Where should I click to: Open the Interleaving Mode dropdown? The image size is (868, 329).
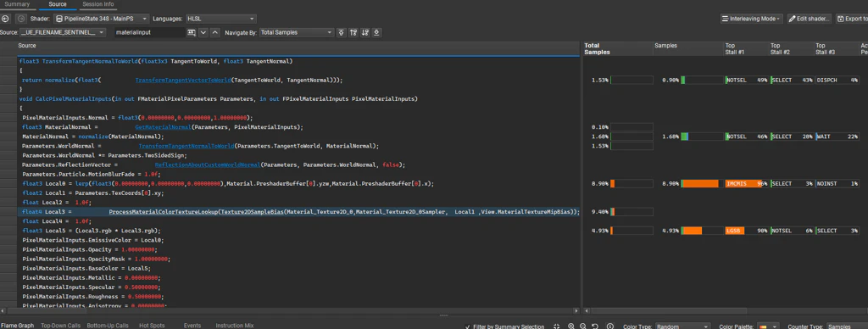click(751, 19)
